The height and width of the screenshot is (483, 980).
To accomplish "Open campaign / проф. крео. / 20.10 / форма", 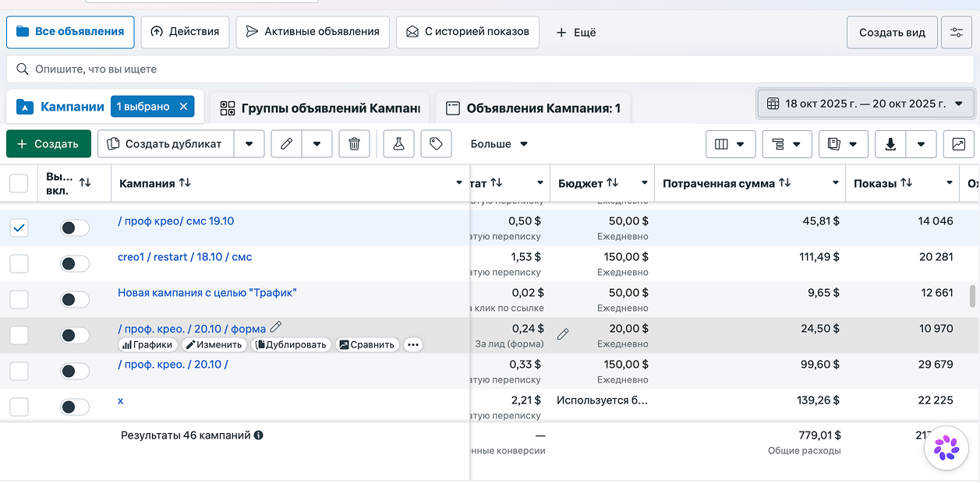I will pos(192,329).
